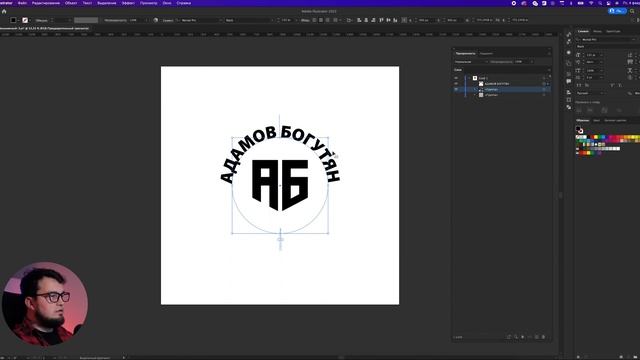The width and height of the screenshot is (640, 360).
Task: Open blend mode dropdown in Transparency panel
Action: 471,62
